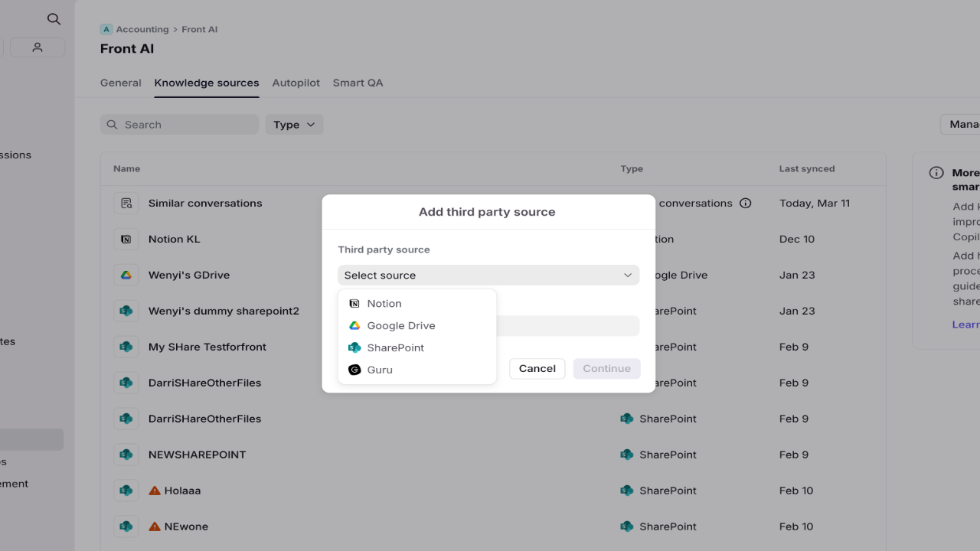This screenshot has width=980, height=551.
Task: Click the Accounting workspace badge icon
Action: click(106, 29)
